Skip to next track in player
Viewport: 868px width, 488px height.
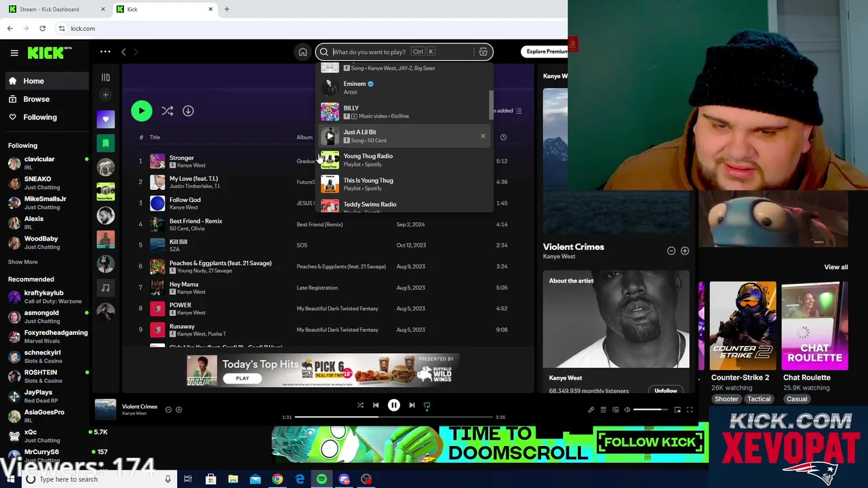412,405
